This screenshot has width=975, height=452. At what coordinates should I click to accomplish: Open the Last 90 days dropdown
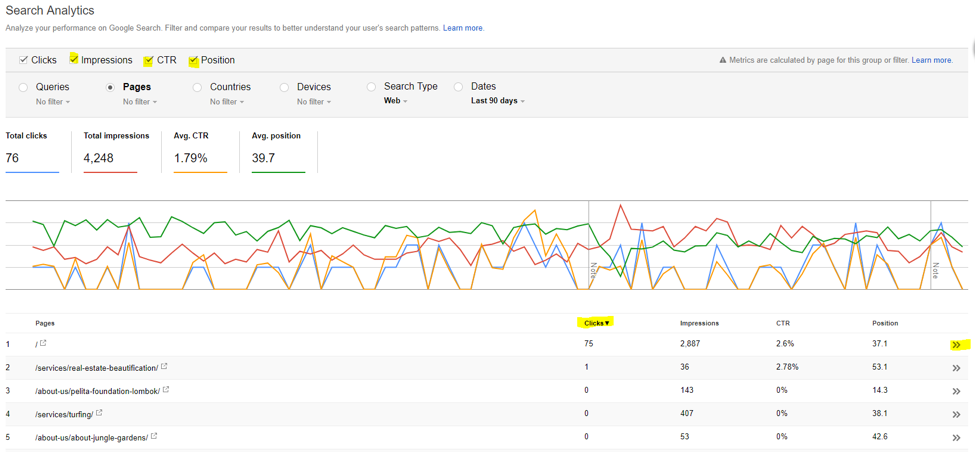(497, 101)
